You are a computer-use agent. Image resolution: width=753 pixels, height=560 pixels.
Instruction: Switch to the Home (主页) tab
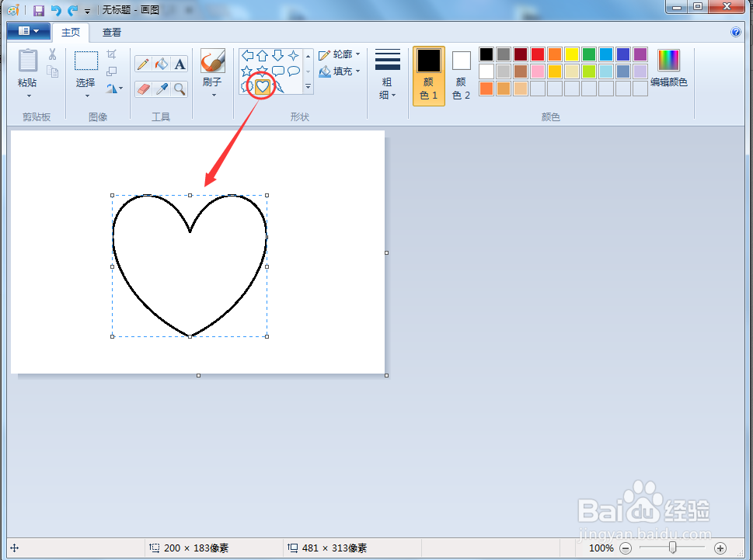coord(71,32)
